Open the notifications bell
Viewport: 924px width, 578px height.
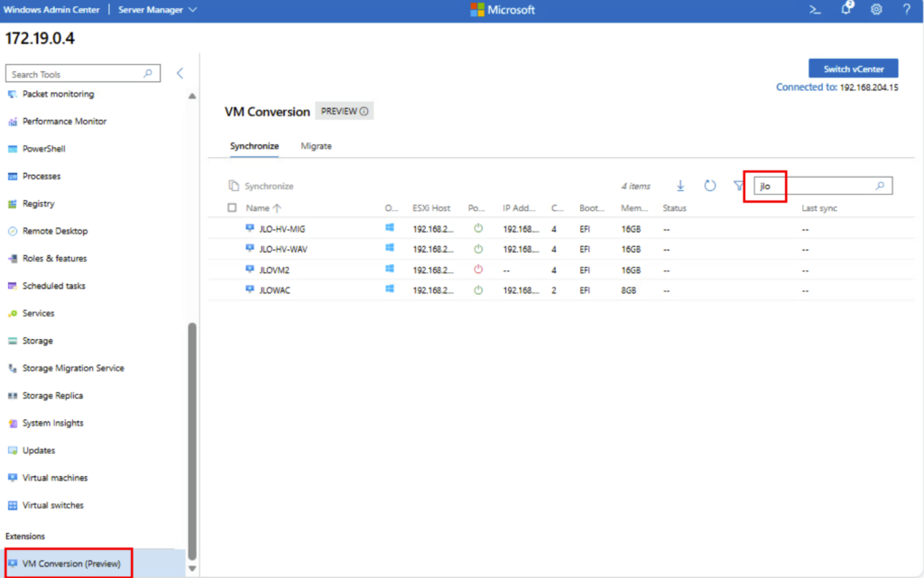tap(846, 9)
